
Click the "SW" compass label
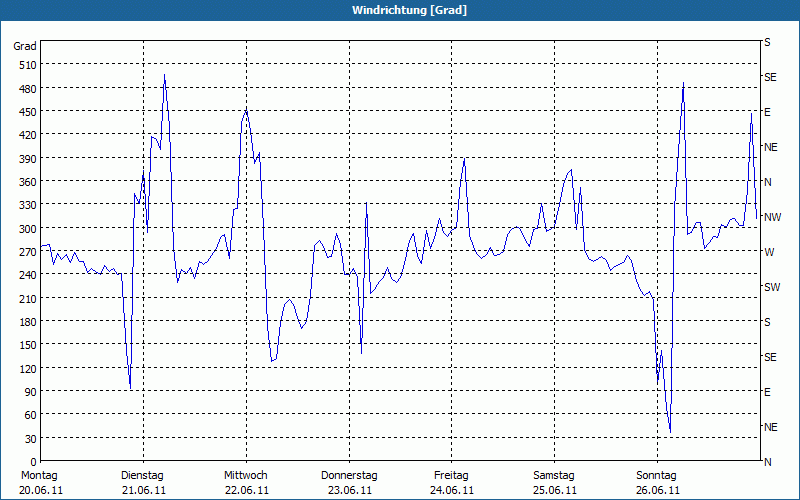(772, 287)
